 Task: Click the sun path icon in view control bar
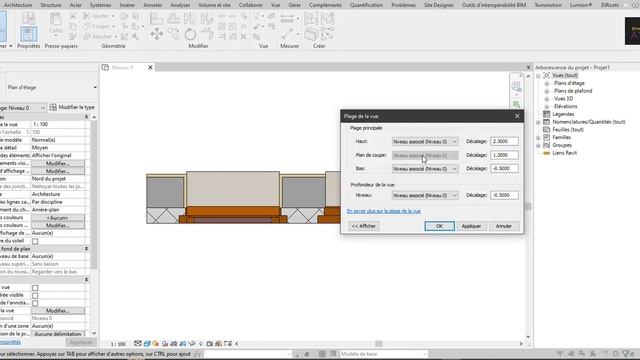156,344
